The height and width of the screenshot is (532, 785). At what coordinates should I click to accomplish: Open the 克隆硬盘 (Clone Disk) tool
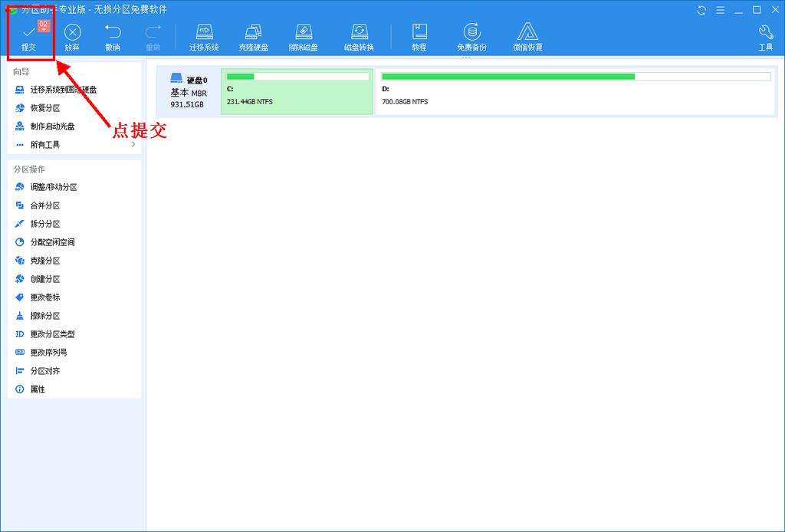(x=253, y=36)
